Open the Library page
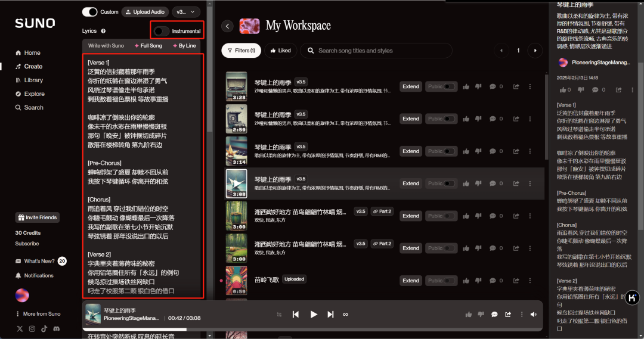 coord(29,80)
